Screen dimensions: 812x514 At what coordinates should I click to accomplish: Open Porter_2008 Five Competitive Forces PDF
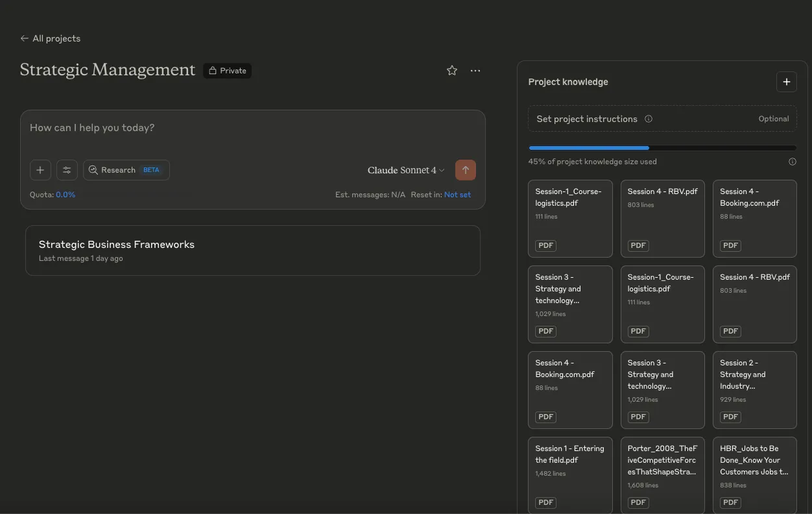[x=663, y=475]
